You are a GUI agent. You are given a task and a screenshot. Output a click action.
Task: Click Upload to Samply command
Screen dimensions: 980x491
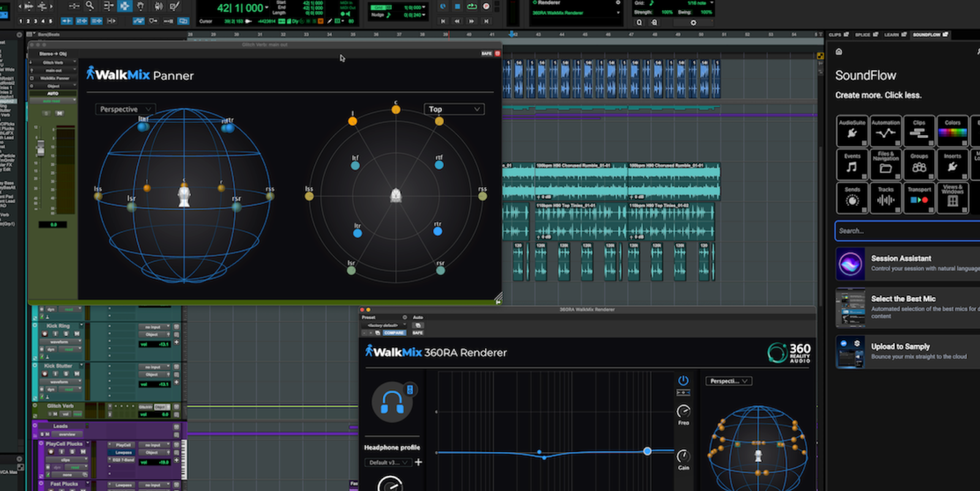[x=900, y=347]
